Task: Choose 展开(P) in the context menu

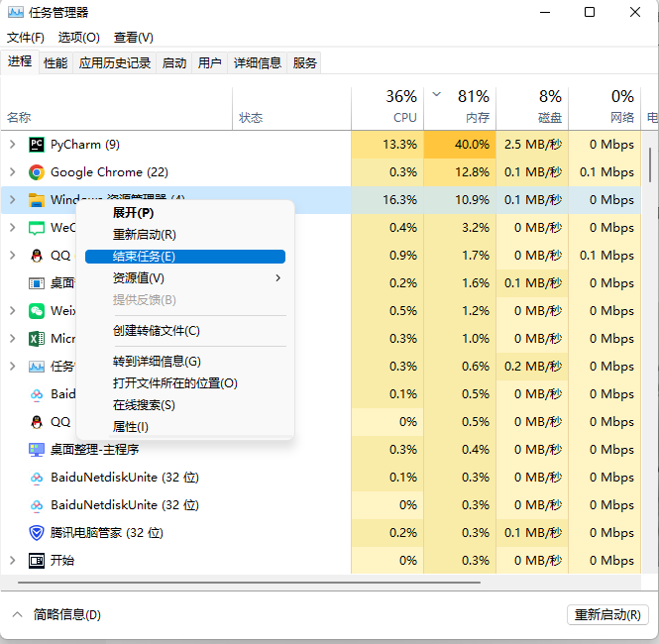Action: [185, 213]
